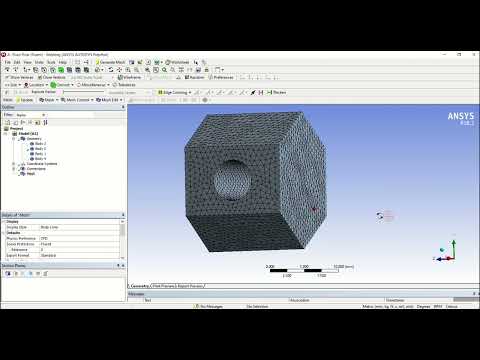Viewport: 480px width, 360px height.
Task: Open the Units menu
Action: coord(39,62)
